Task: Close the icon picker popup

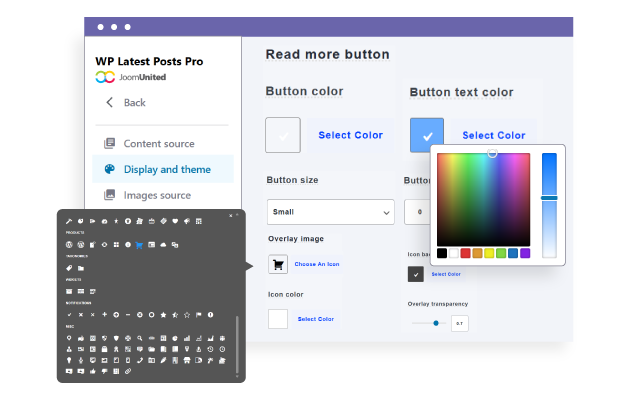Action: tap(231, 214)
